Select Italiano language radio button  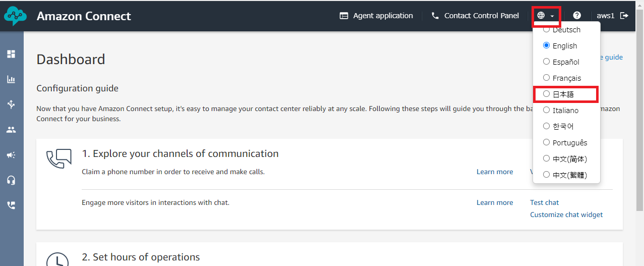pos(546,110)
